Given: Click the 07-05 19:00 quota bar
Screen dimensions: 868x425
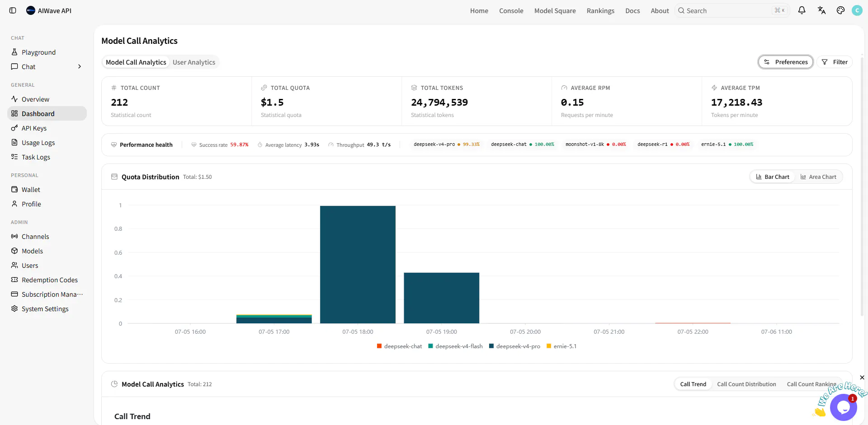Looking at the screenshot, I should pyautogui.click(x=442, y=298).
